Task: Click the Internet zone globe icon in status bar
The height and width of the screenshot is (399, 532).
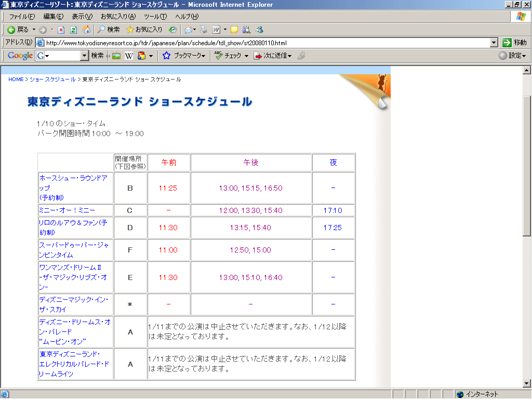Action: (x=460, y=394)
